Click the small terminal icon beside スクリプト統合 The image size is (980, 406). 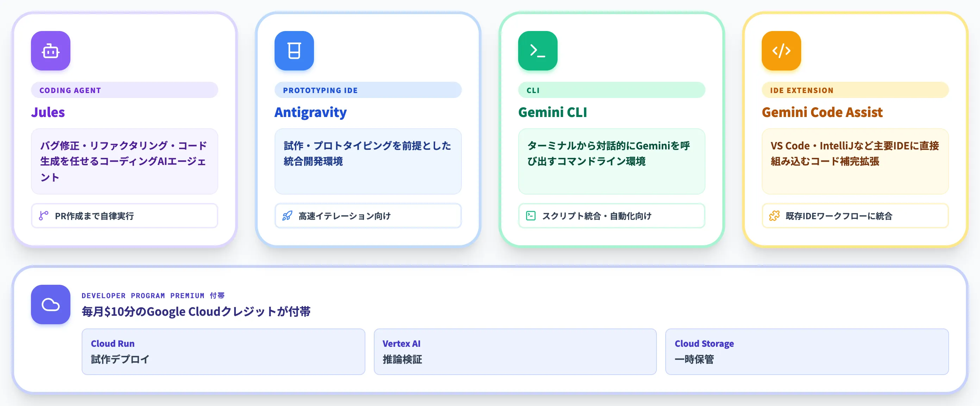pos(531,216)
